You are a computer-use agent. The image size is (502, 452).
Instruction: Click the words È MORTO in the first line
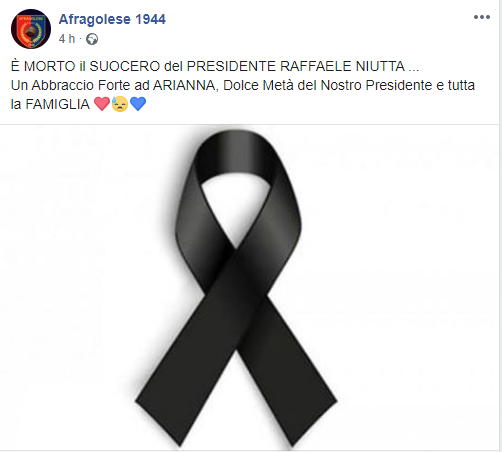43,66
